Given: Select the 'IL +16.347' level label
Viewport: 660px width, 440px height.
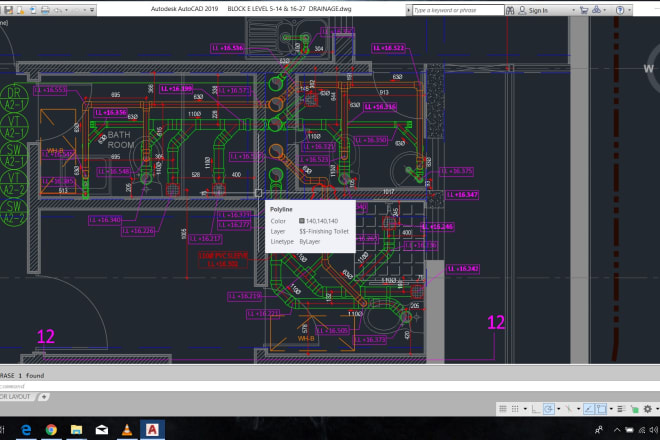Looking at the screenshot, I should point(462,195).
